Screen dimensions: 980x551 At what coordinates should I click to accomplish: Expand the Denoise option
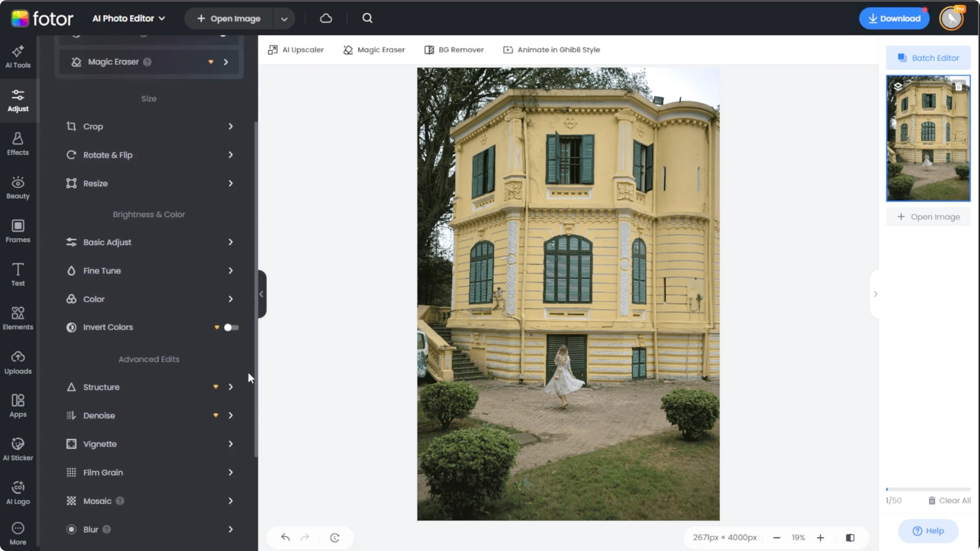click(x=149, y=415)
